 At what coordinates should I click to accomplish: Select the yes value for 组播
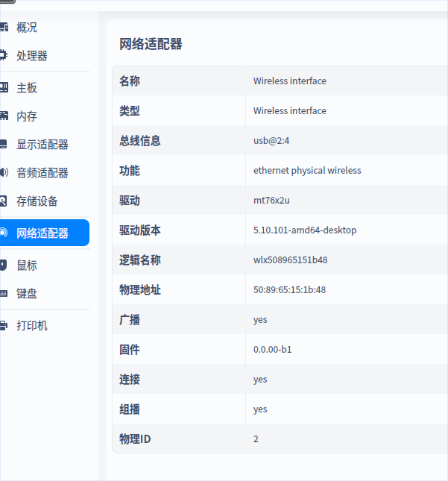coord(260,409)
